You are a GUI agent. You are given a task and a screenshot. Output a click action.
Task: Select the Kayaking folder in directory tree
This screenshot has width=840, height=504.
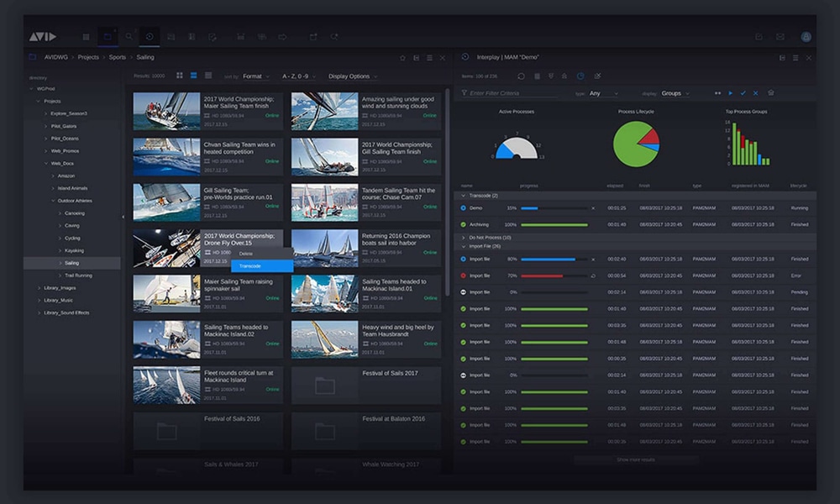(x=74, y=250)
